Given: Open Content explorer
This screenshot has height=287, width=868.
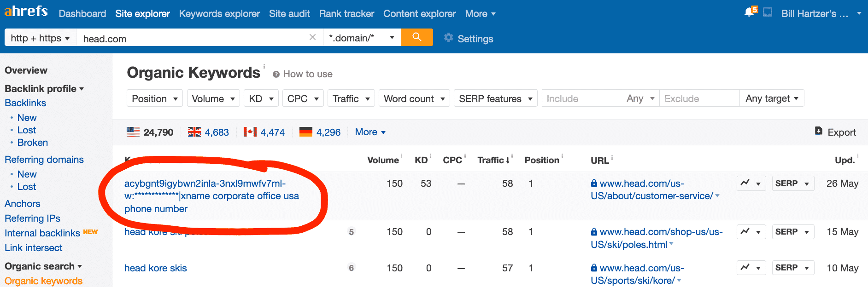Looking at the screenshot, I should pyautogui.click(x=420, y=13).
